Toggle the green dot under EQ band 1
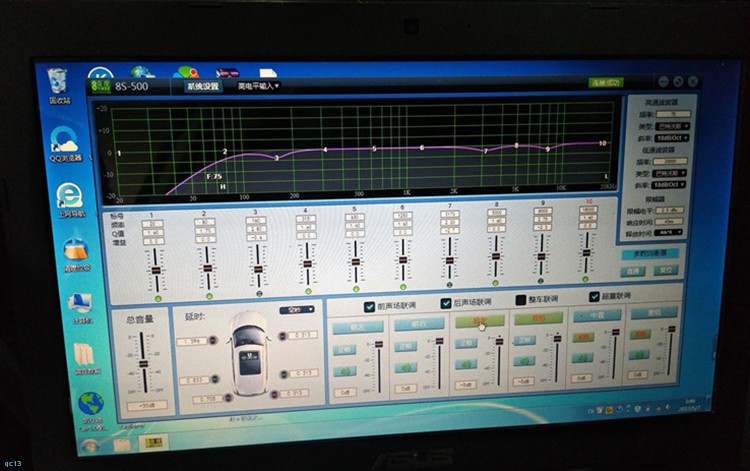Screen dimensions: 750x471 coord(158,299)
